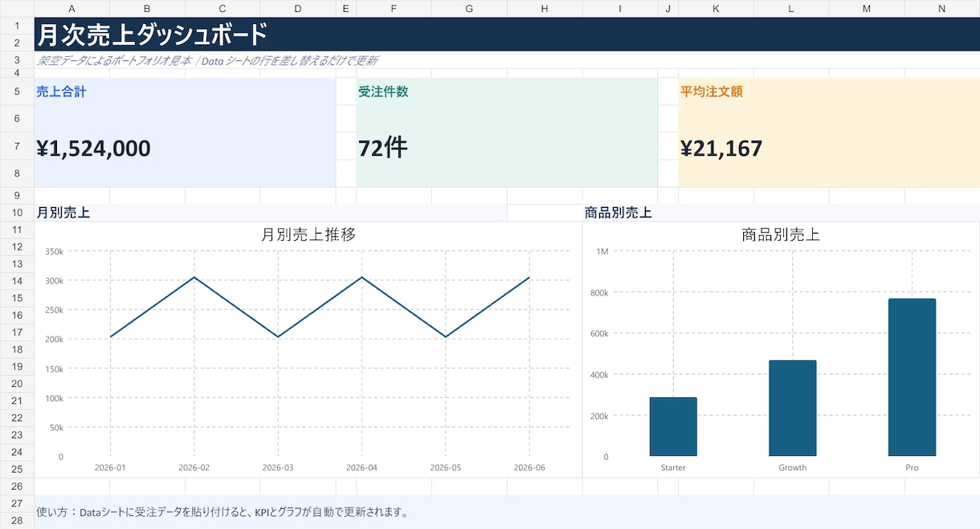Select row 14 header
980x529 pixels.
17,281
